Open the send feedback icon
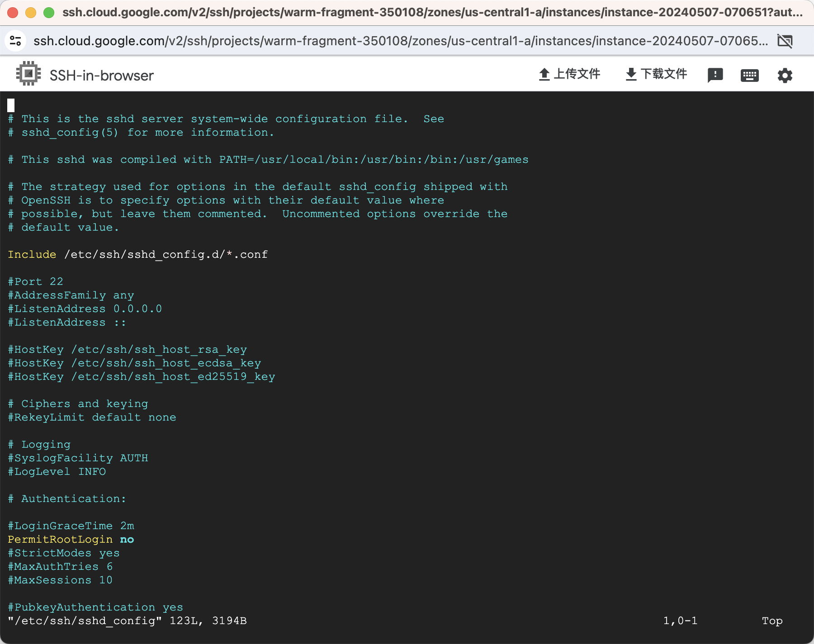 [715, 75]
